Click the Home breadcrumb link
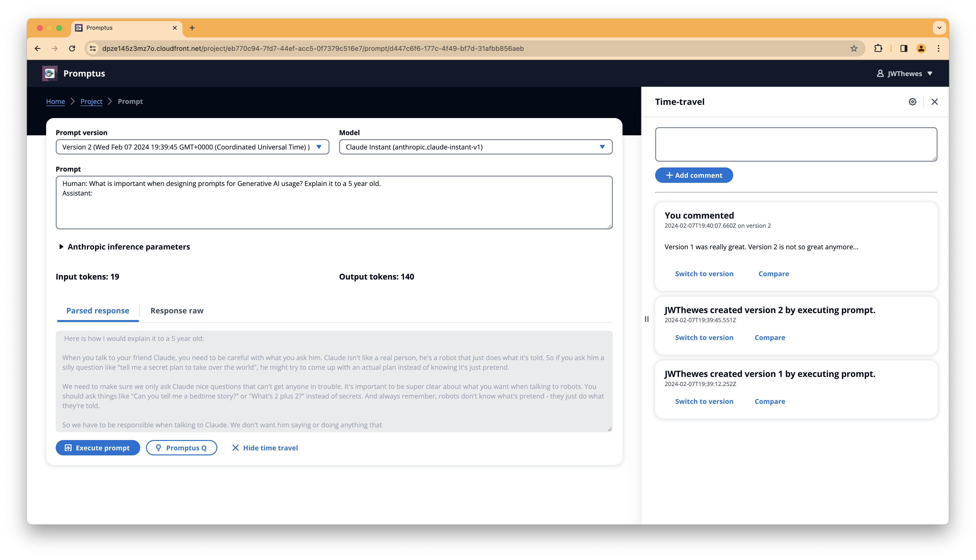Viewport: 976px width, 560px height. pyautogui.click(x=55, y=101)
